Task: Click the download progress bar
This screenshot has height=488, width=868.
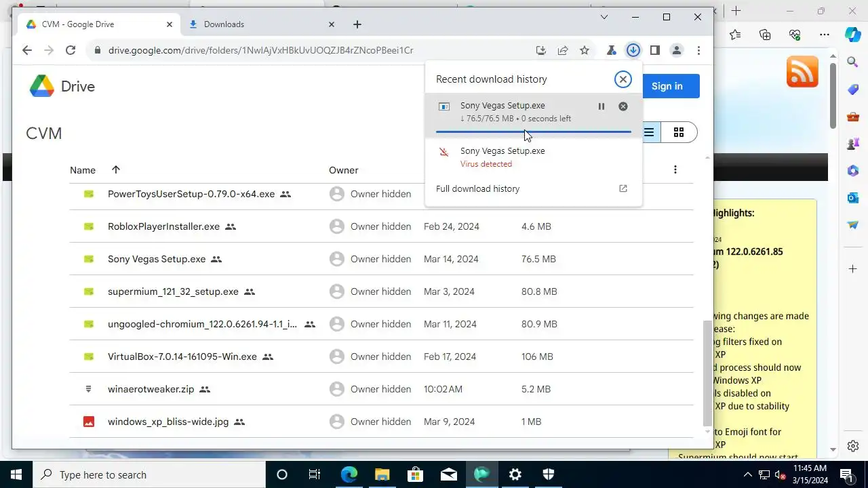Action: point(533,131)
